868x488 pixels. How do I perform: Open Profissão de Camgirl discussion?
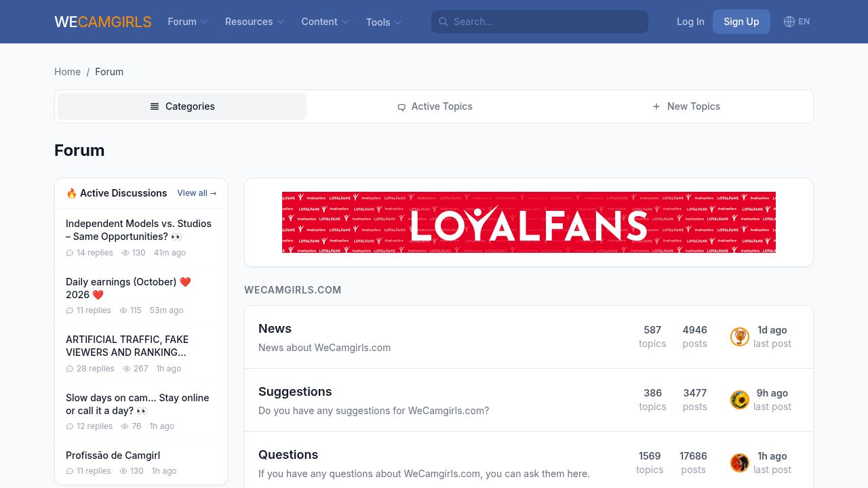click(113, 455)
